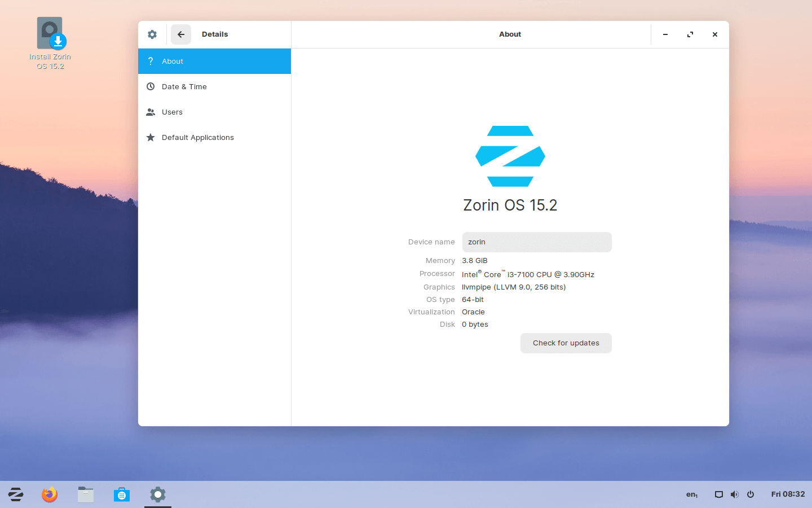The height and width of the screenshot is (508, 812).
Task: Click the Graphics value llvmpipe
Action: [x=514, y=287]
